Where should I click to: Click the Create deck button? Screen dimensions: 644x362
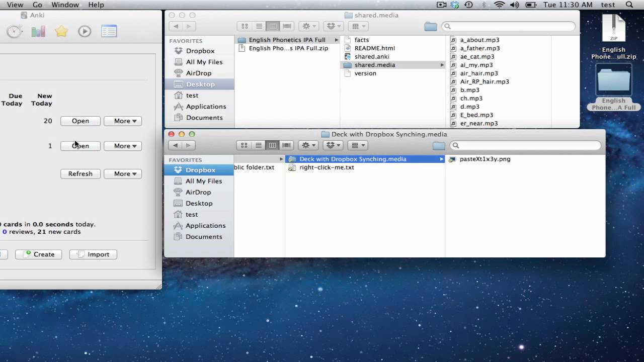[38, 254]
